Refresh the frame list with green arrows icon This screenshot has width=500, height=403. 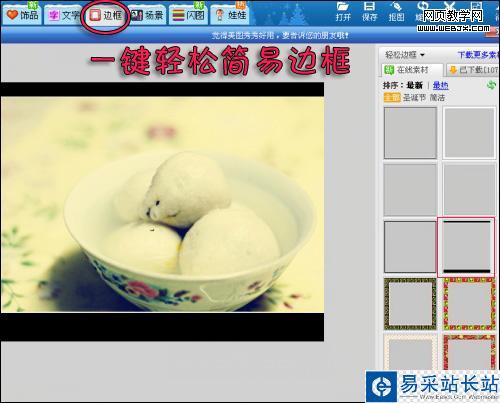click(x=492, y=85)
